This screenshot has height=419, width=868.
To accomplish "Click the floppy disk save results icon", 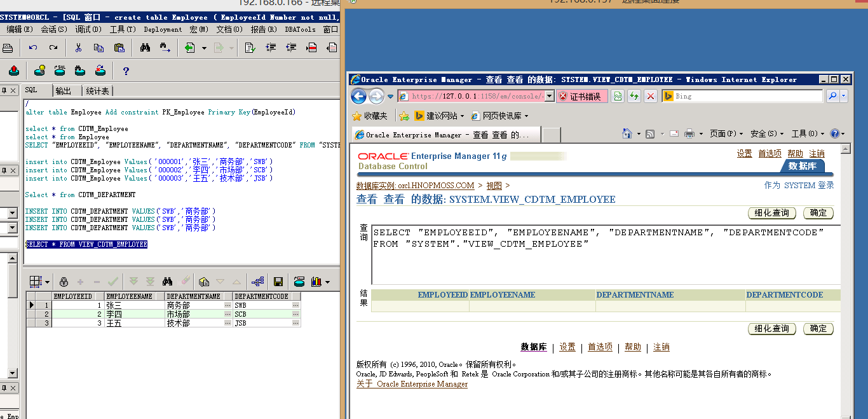I will tap(278, 282).
